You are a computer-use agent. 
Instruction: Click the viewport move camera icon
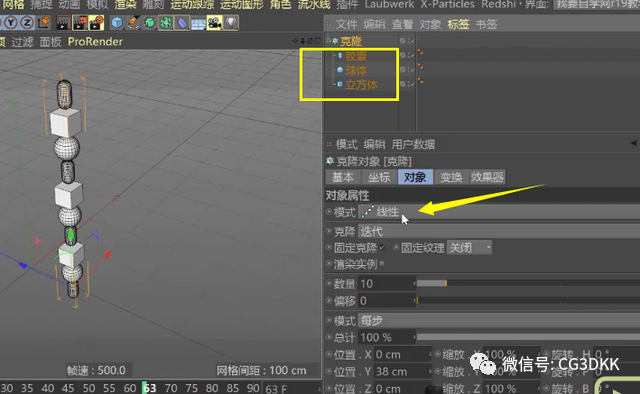pos(295,41)
